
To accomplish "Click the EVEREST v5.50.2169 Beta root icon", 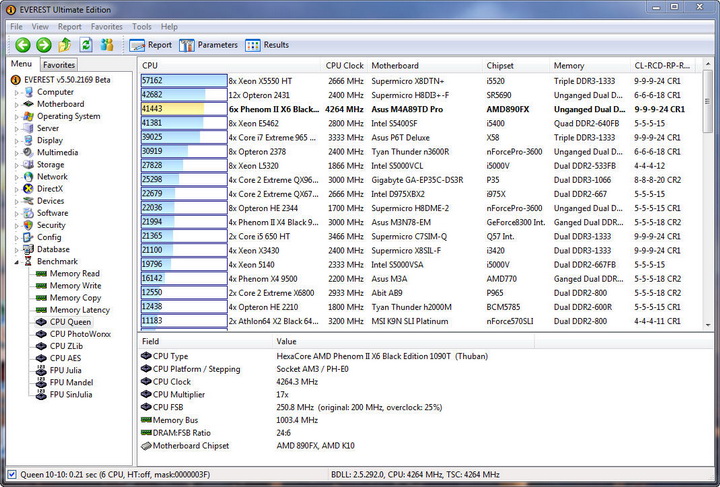I will pyautogui.click(x=16, y=80).
